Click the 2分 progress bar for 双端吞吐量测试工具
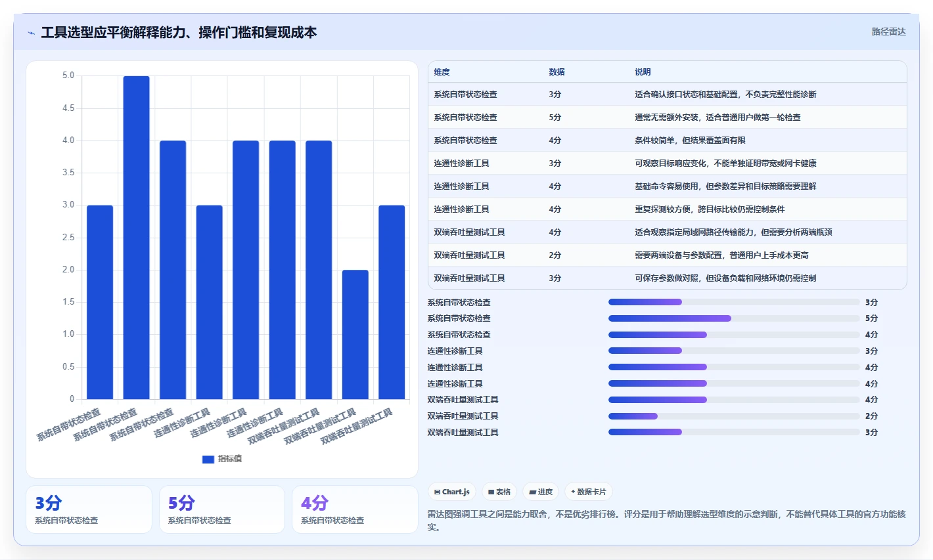The height and width of the screenshot is (560, 933). click(x=734, y=416)
